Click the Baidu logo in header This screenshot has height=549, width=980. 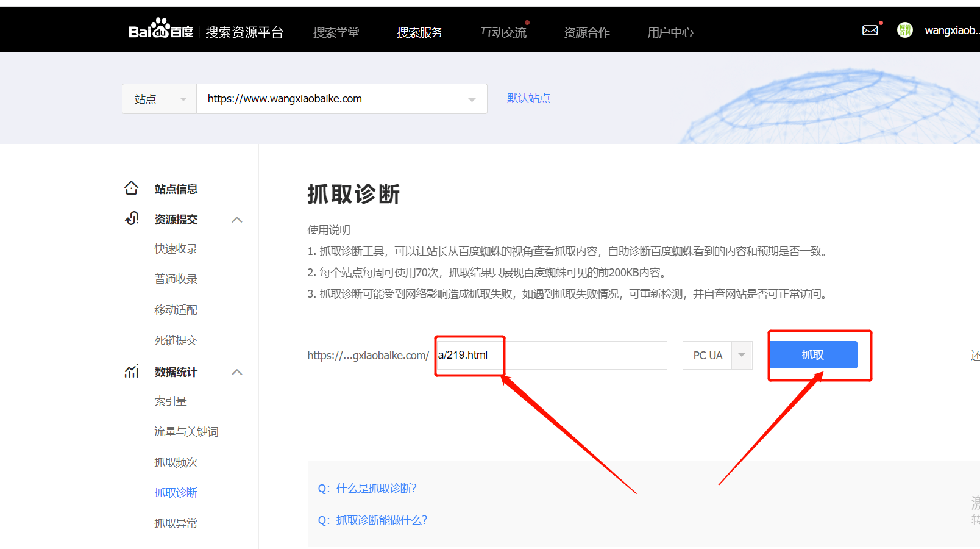(x=160, y=29)
